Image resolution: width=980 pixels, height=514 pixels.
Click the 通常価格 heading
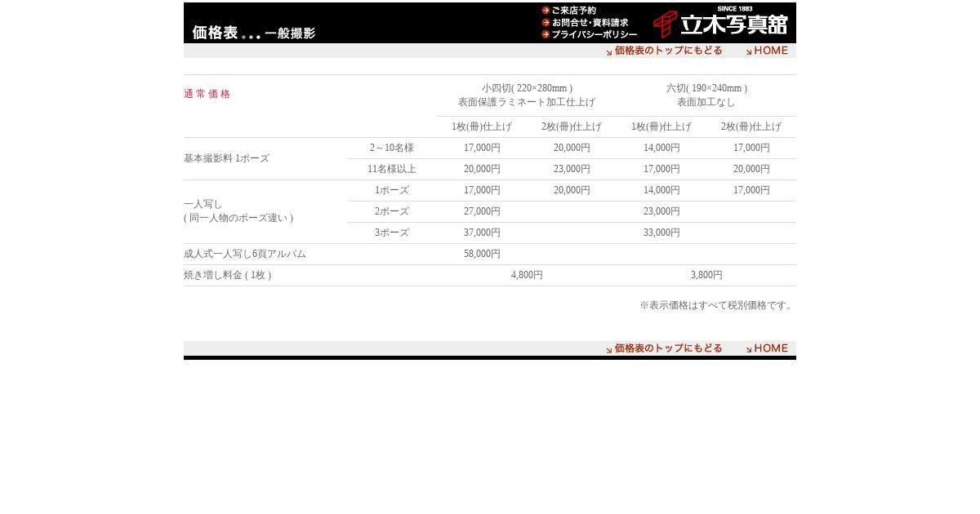point(207,94)
